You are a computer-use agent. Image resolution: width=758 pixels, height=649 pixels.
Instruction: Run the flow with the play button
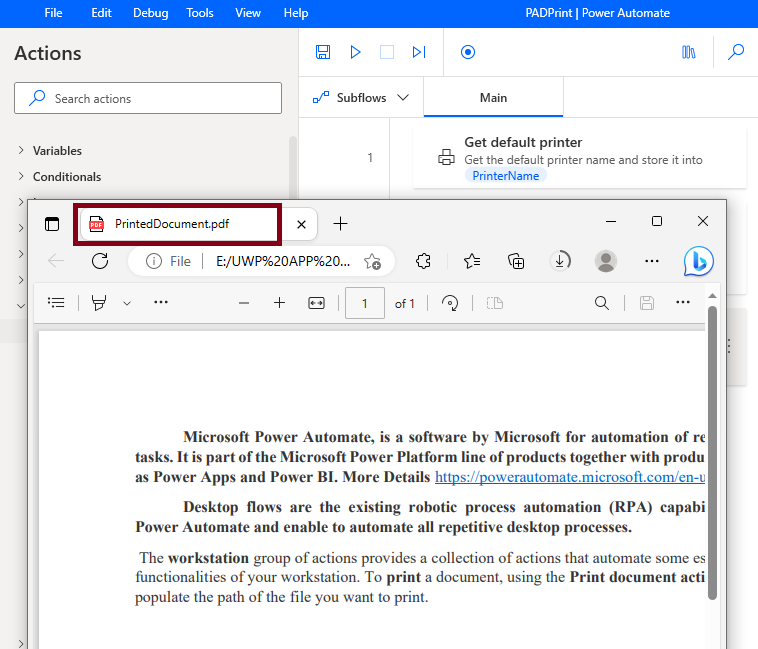pyautogui.click(x=355, y=52)
